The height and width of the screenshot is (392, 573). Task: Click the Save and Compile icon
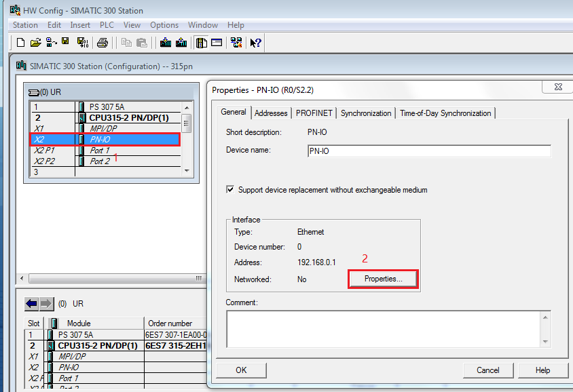pyautogui.click(x=83, y=43)
